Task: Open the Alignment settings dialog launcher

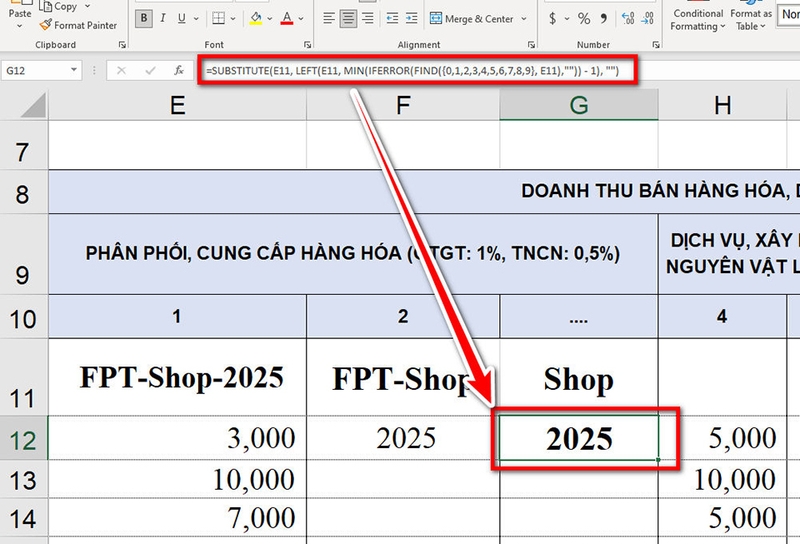Action: point(531,45)
